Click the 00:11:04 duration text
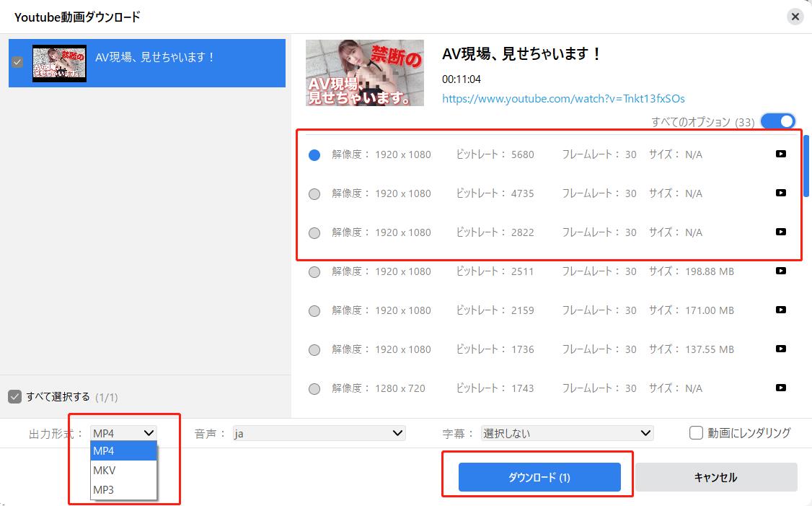 [x=461, y=79]
